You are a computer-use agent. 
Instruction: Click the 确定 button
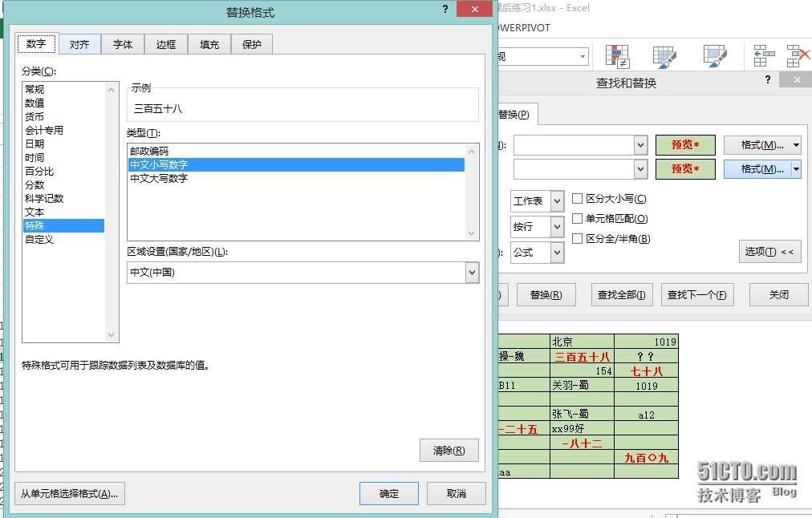(389, 494)
